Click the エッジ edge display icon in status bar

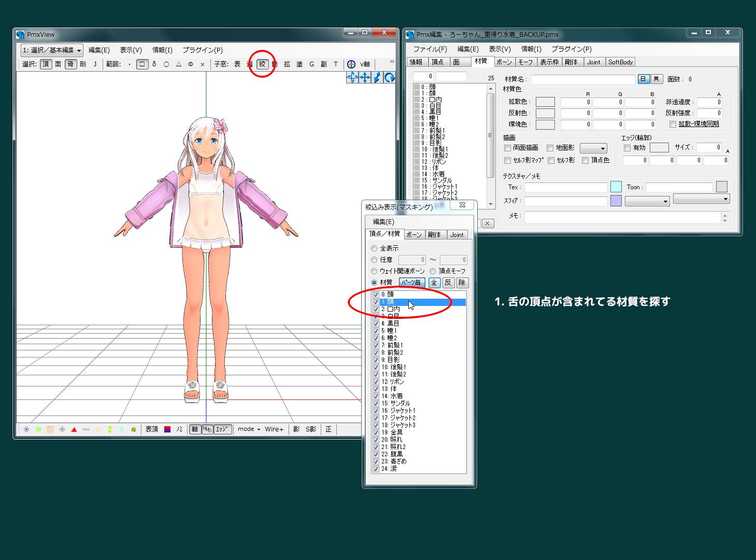pyautogui.click(x=222, y=429)
